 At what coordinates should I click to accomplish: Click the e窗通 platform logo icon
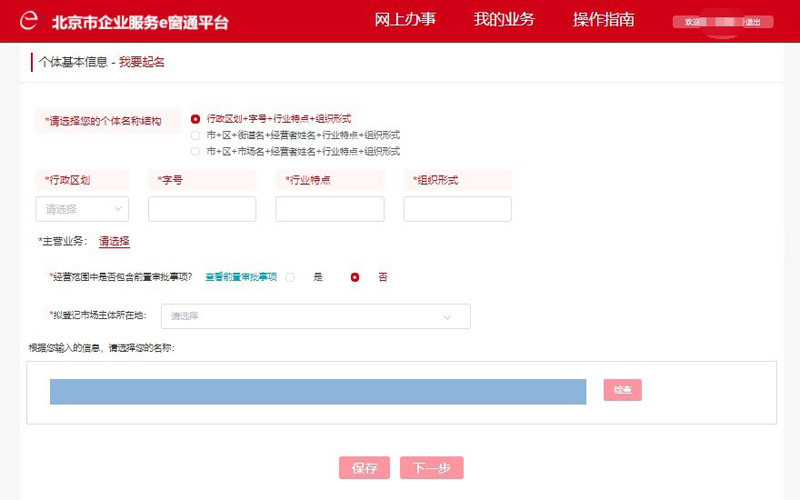30,21
